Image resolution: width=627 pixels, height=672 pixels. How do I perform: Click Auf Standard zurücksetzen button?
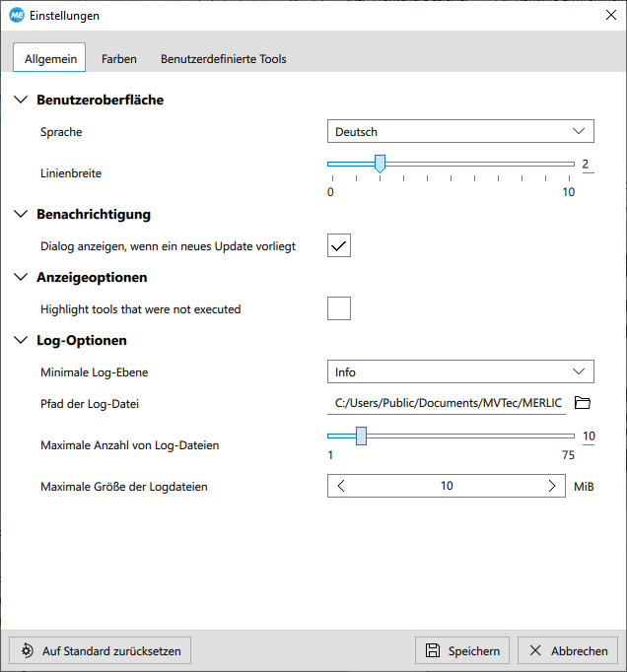click(x=100, y=650)
